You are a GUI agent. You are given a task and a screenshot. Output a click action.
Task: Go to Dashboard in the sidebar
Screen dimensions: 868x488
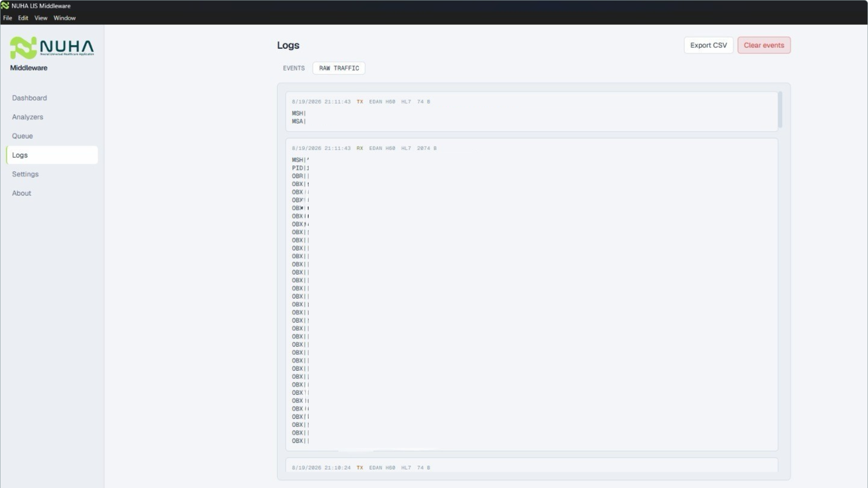52,98
